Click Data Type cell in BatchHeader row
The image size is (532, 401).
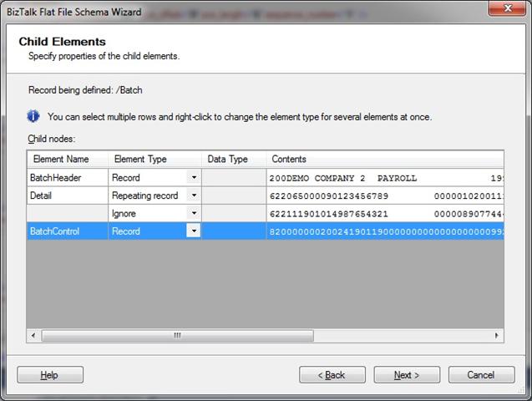coord(234,177)
